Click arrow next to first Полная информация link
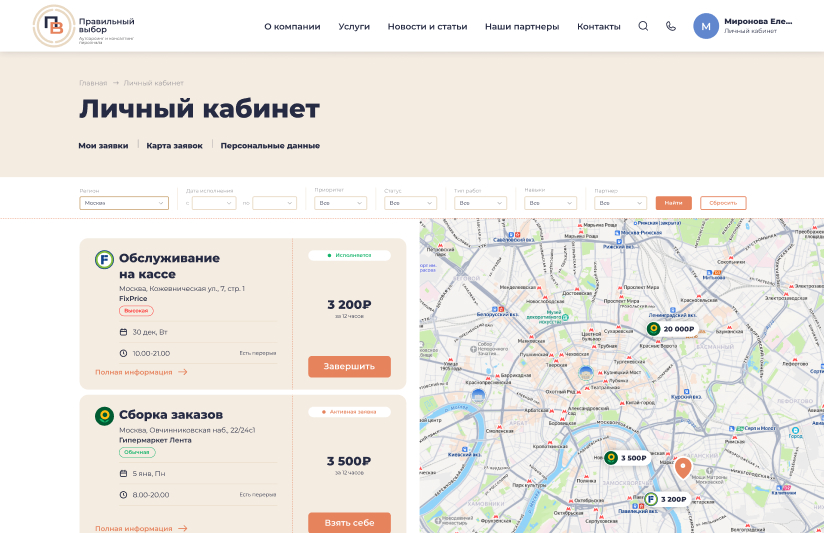Image resolution: width=824 pixels, height=533 pixels. [x=182, y=372]
